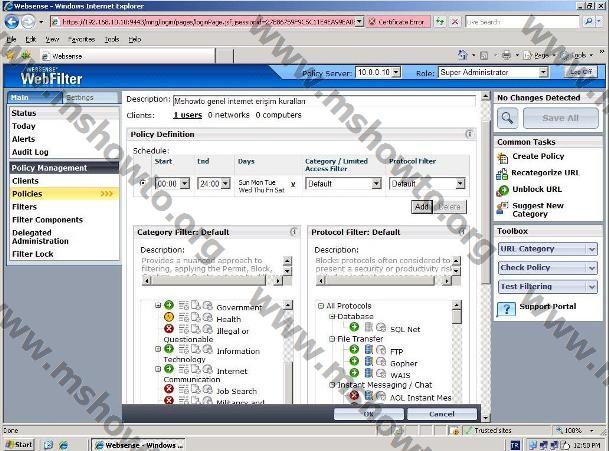Click the Description text field
Screen dimensions: 609x451
tap(324, 101)
